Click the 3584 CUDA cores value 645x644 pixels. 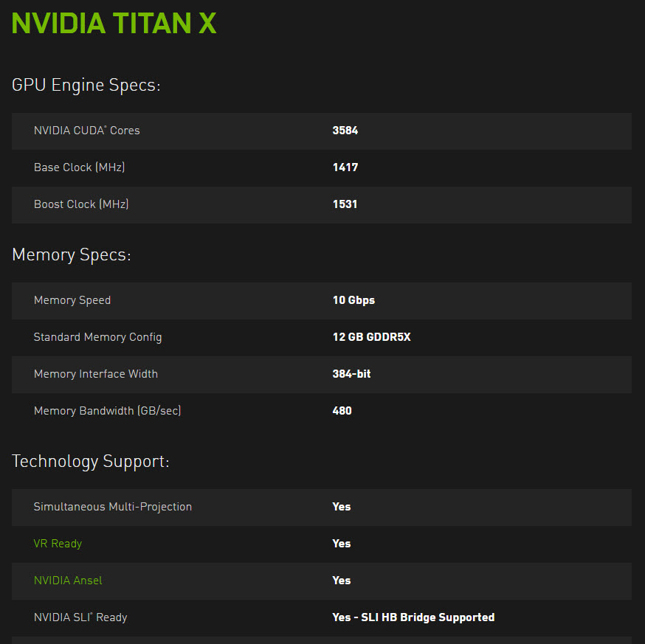pos(345,131)
